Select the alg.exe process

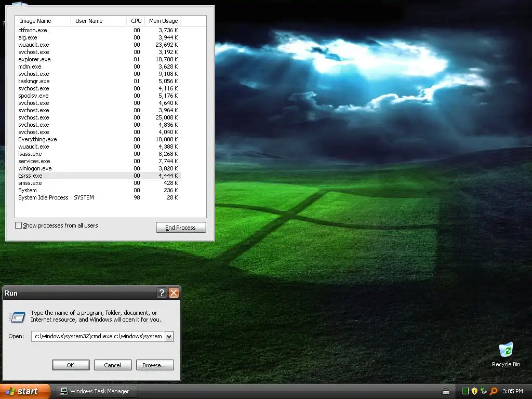(x=99, y=37)
